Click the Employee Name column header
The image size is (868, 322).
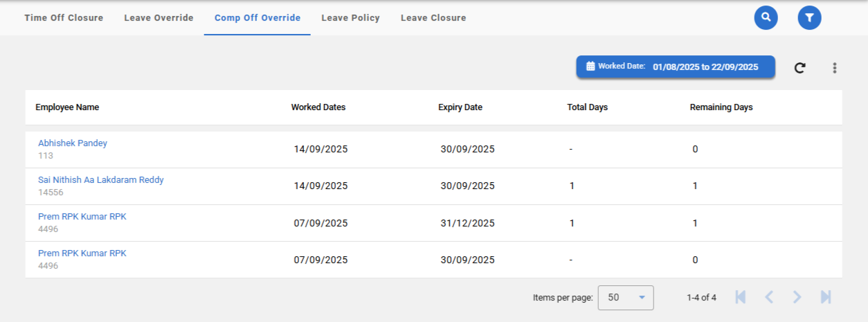(x=67, y=107)
